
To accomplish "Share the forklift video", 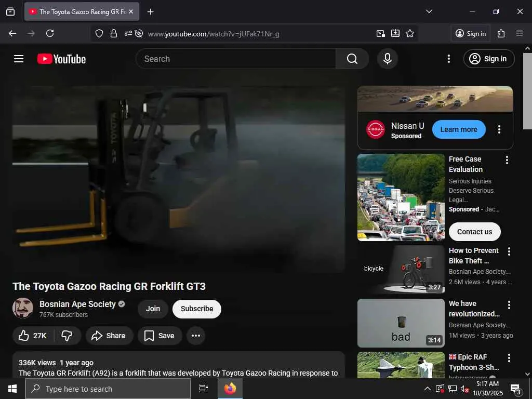I will [x=109, y=336].
